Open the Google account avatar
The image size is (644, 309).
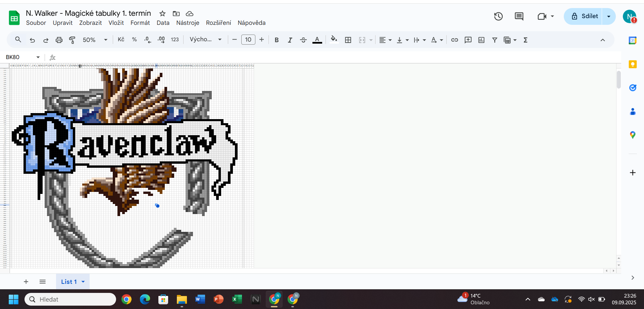630,16
